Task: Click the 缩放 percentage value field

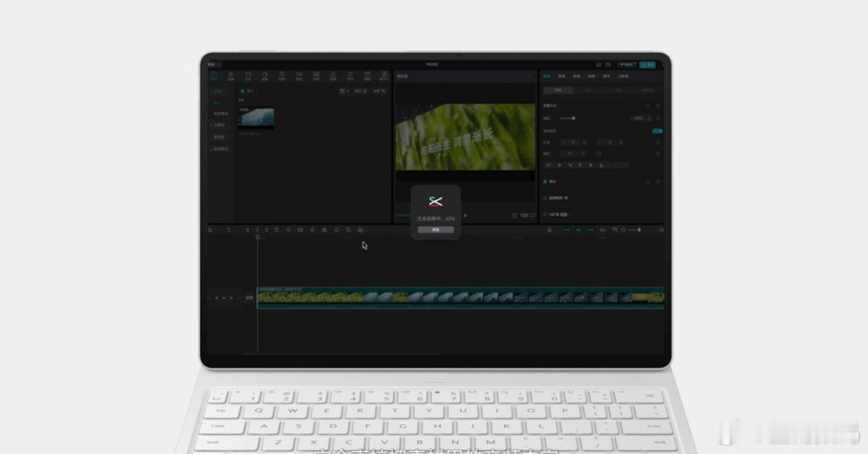Action: pyautogui.click(x=639, y=118)
